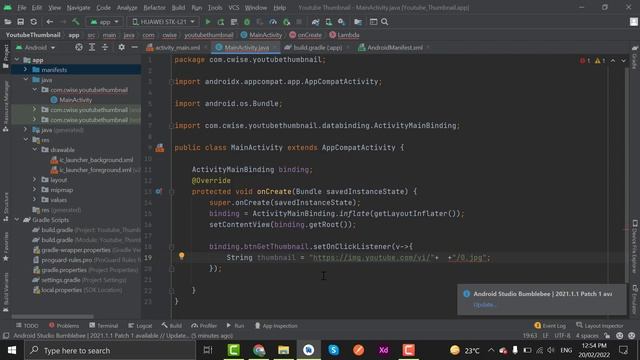Open App Inspection tool window
The width and height of the screenshot is (640, 360).
click(x=276, y=326)
